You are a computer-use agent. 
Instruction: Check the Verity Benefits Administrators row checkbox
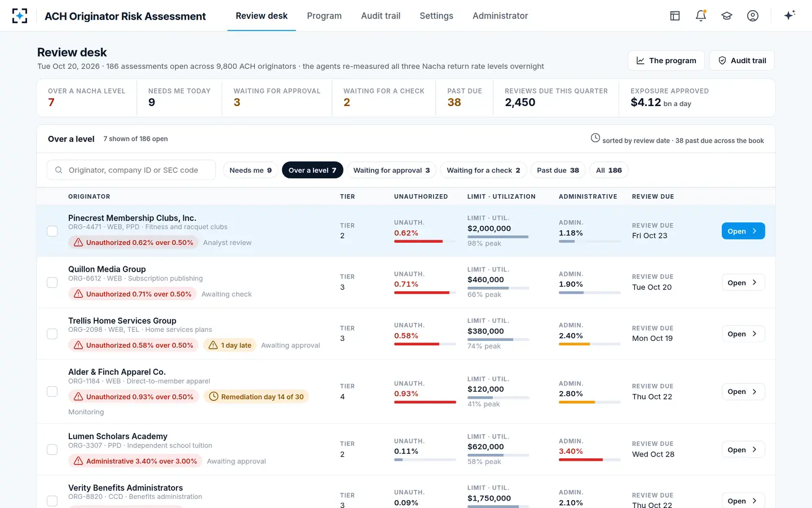pos(52,501)
